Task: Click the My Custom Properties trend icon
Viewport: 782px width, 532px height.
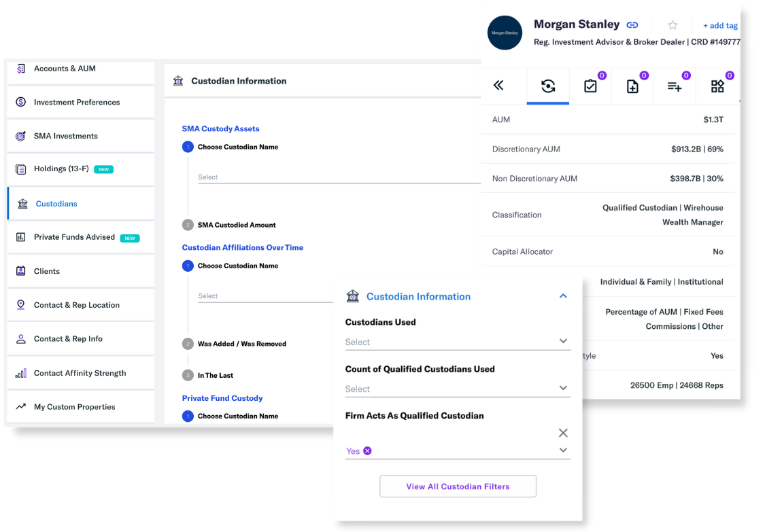Action: pyautogui.click(x=20, y=406)
